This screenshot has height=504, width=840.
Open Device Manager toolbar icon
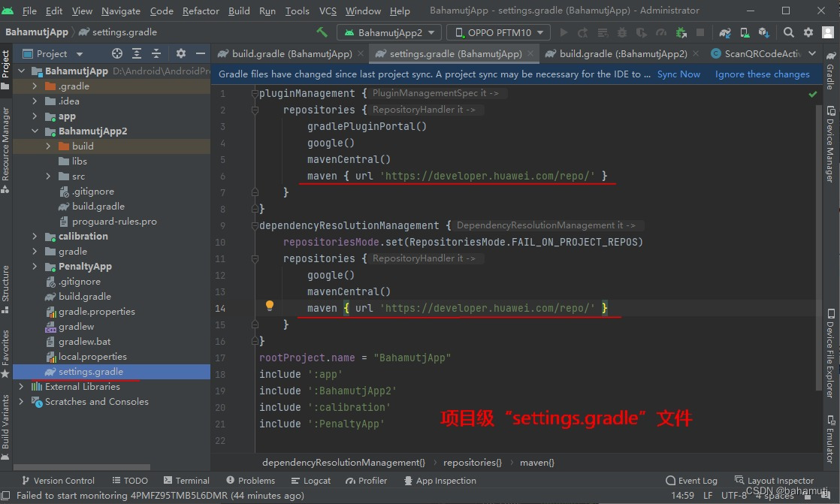click(x=745, y=32)
